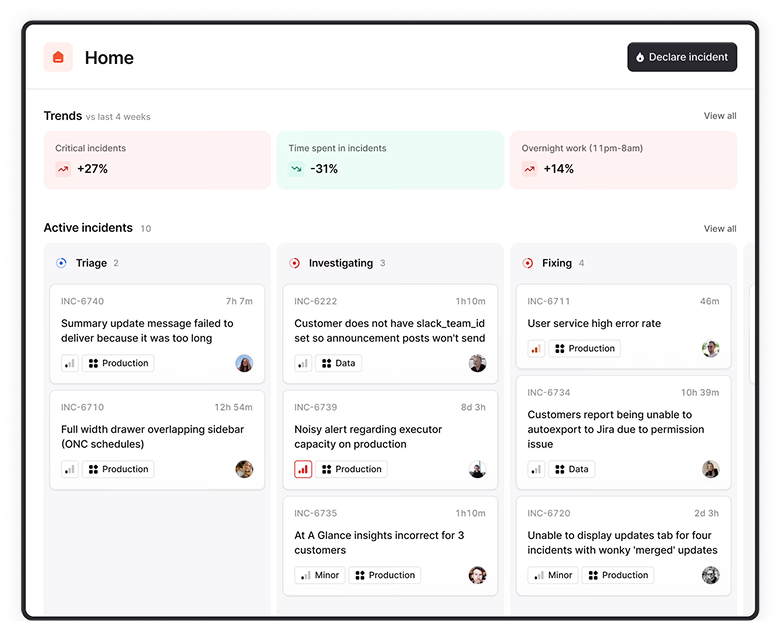Click the INC-6222 identifier text
Viewport: 781px width, 621px height.
coord(315,301)
